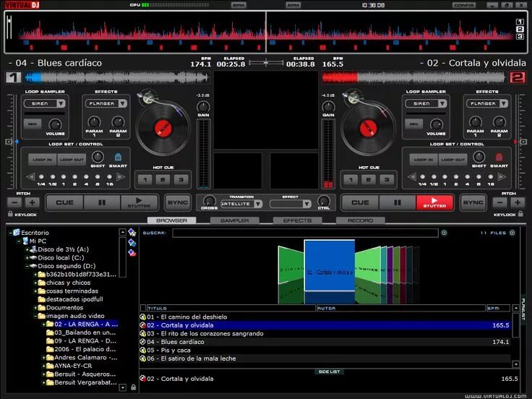Collapse Disco segundo (D:) tree node

27,266
